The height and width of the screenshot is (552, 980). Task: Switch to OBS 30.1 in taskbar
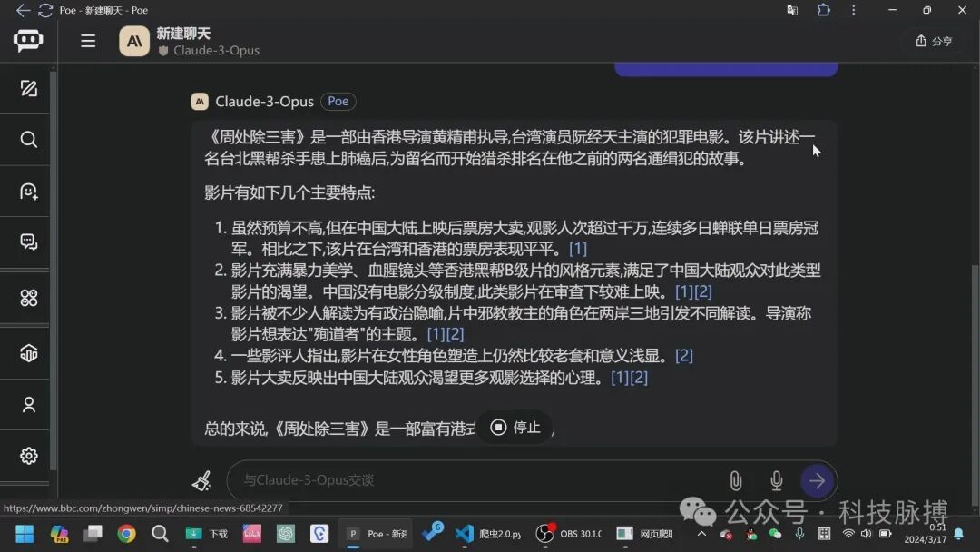tap(568, 534)
